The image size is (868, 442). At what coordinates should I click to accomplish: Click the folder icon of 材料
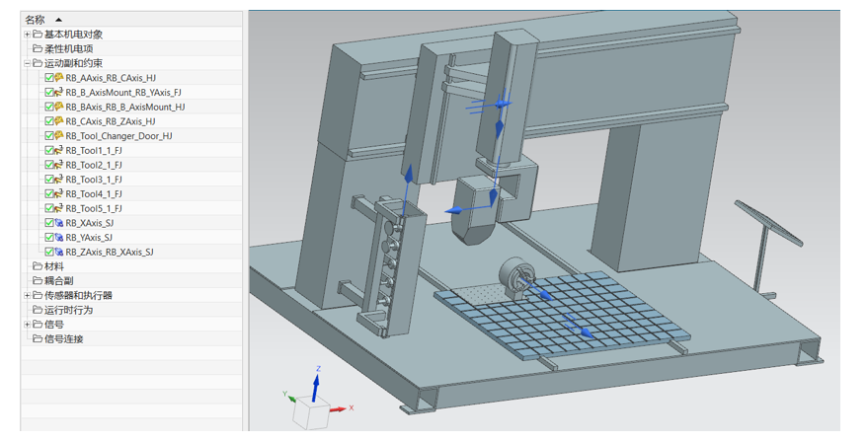(38, 266)
